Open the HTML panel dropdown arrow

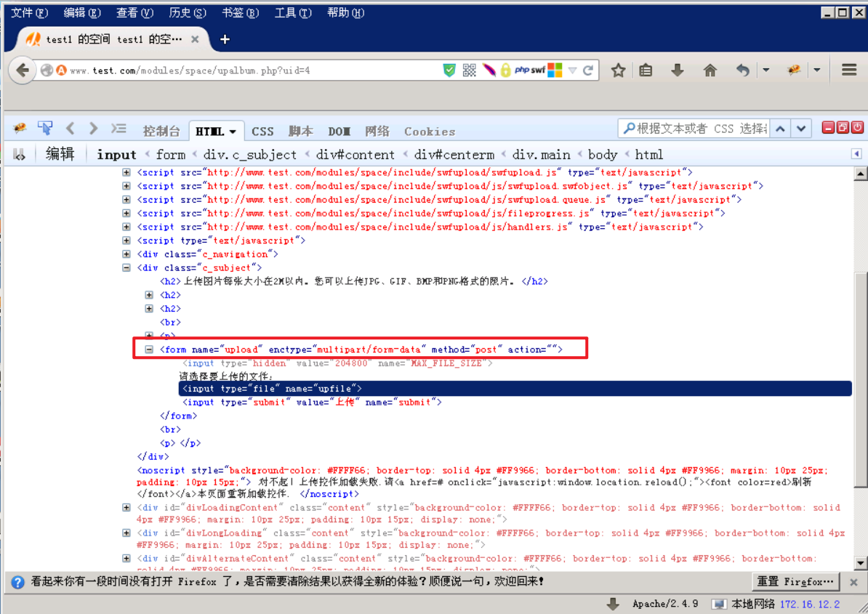click(231, 132)
